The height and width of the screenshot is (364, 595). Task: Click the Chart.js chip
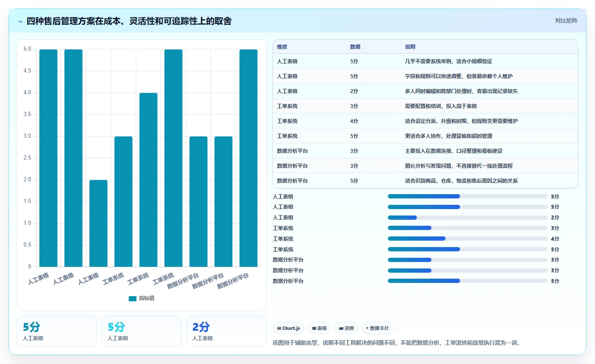click(288, 328)
